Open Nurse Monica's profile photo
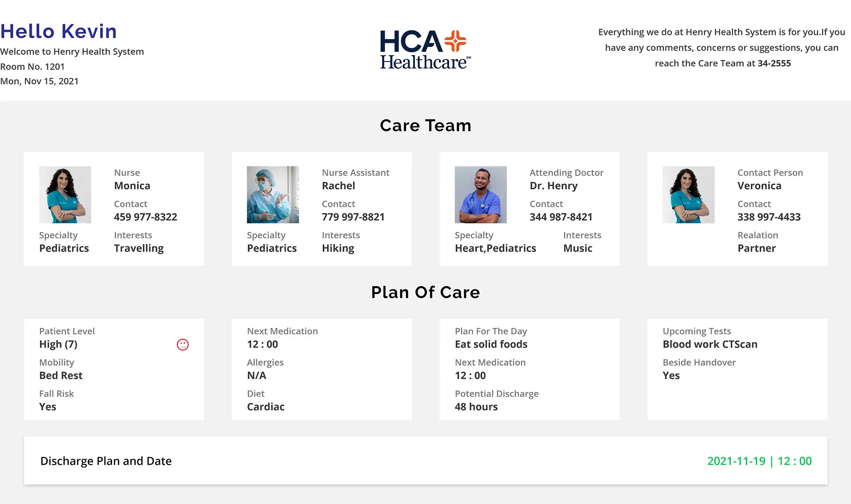Screen dimensions: 851x504 65,194
